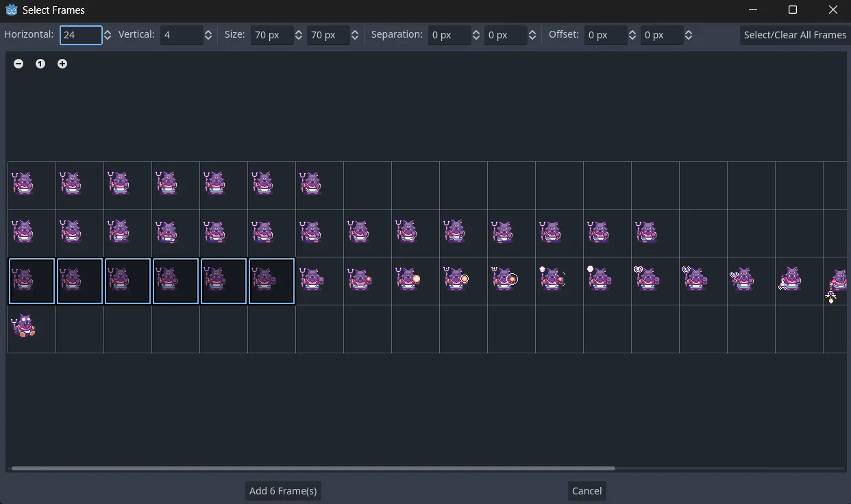Select the fifth sprite frame in the second row
The width and height of the screenshot is (851, 504).
point(224,234)
